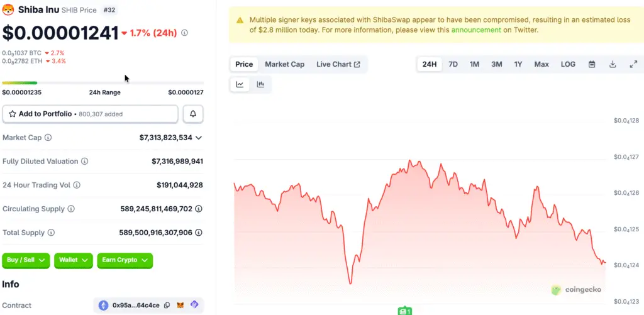644x315 pixels.
Task: Open the announcement link on Twitter
Action: (475, 30)
